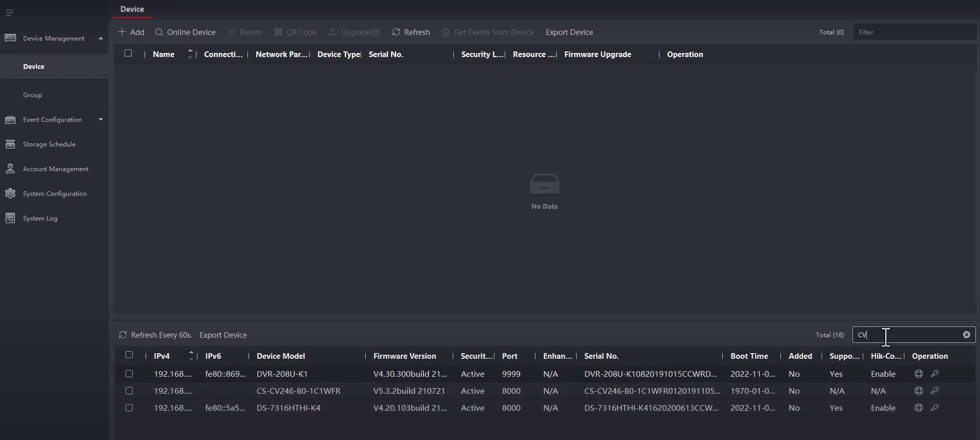Expand the Event Configuration menu
This screenshot has width=980, height=440.
[101, 120]
